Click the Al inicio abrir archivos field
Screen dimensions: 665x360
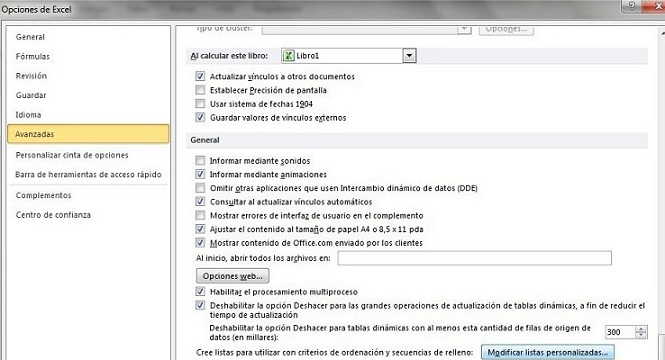(x=475, y=258)
